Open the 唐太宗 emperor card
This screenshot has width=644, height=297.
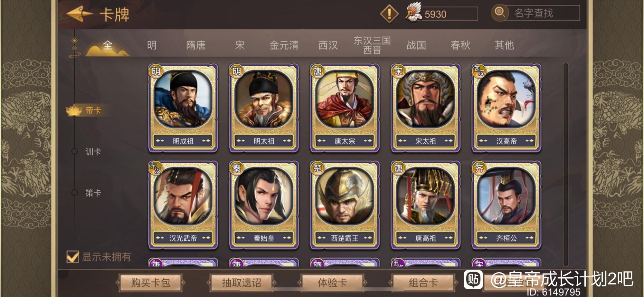click(x=345, y=108)
